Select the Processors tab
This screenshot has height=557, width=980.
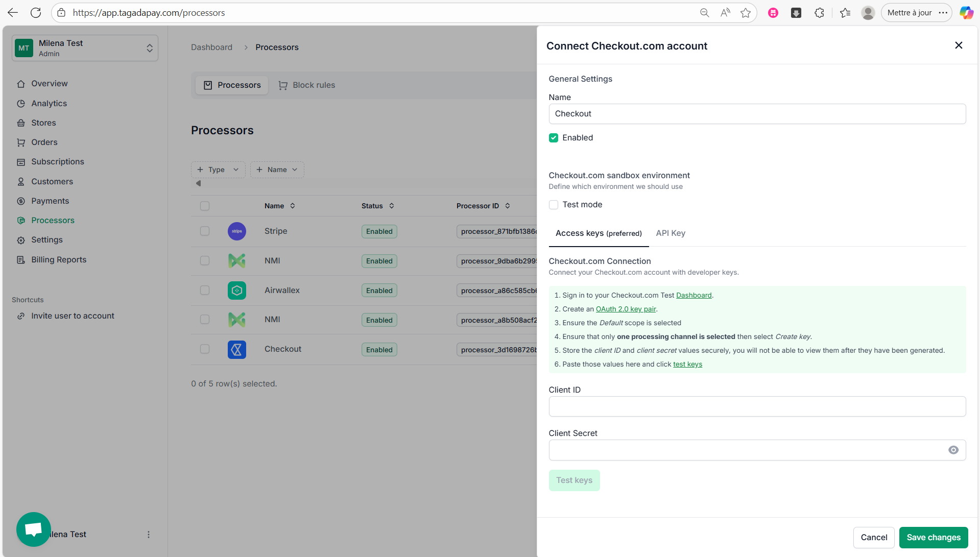coord(232,85)
